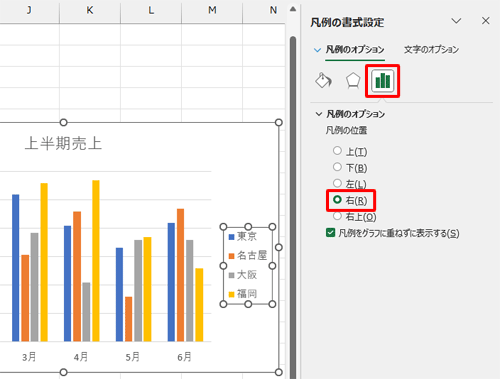This screenshot has height=379, width=500.
Task: Select column header J
Action: coord(29,10)
